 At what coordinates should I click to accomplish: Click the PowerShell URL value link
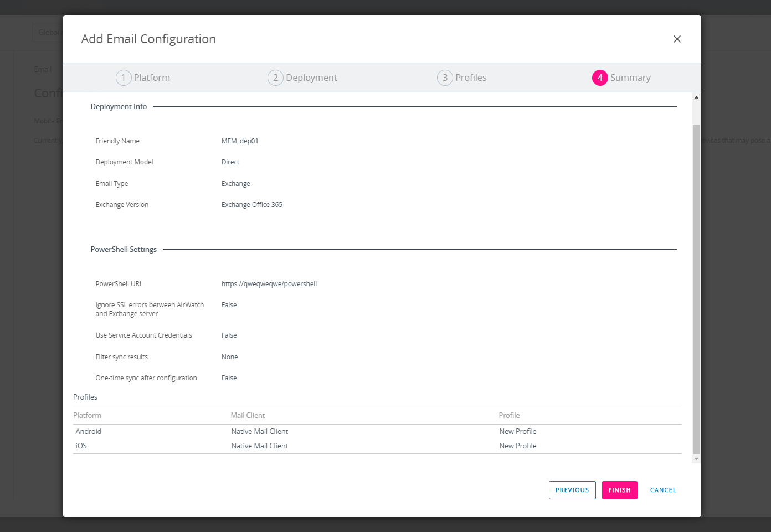click(x=269, y=283)
